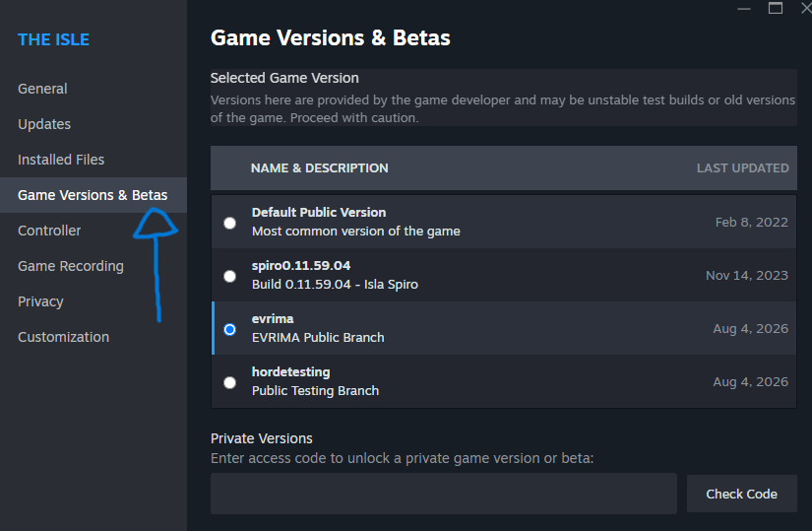
Task: Click the 'Most common version of the game' text
Action: (355, 232)
